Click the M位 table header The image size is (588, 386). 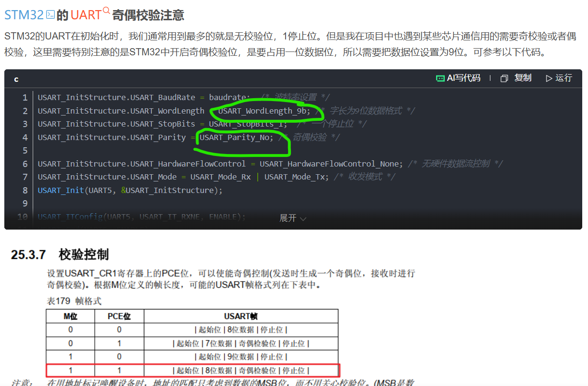click(71, 316)
